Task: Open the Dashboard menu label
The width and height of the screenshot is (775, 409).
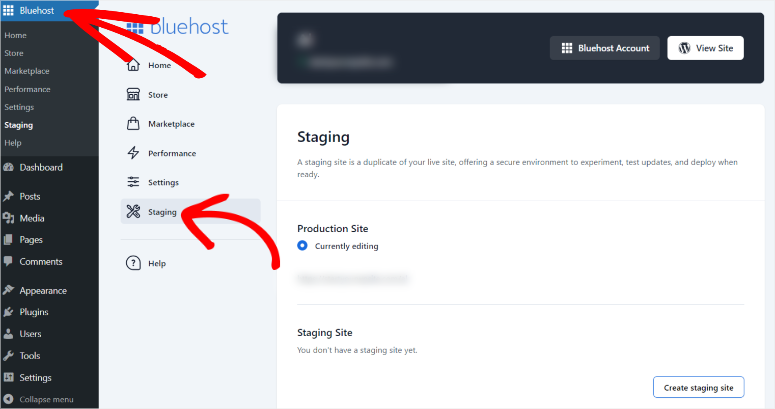Action: pos(41,167)
